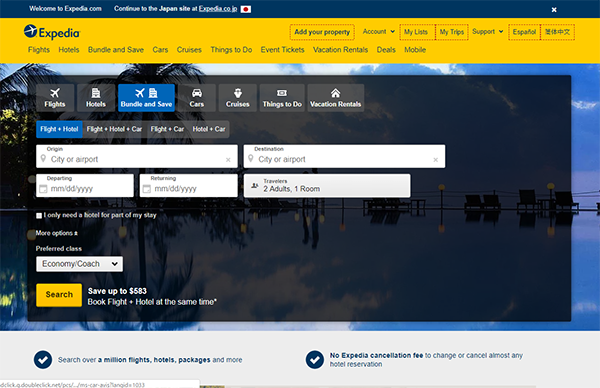Collapse the More options expander
Screen dimensions: 600x388
pyautogui.click(x=57, y=233)
